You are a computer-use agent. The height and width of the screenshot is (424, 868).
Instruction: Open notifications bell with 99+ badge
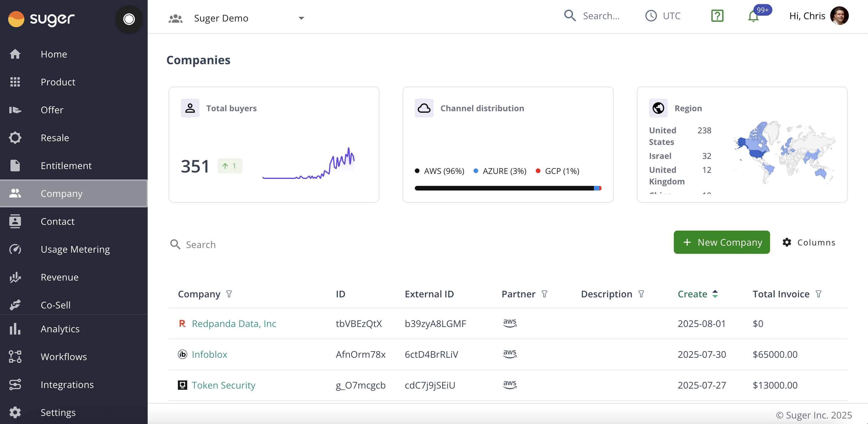pos(754,16)
